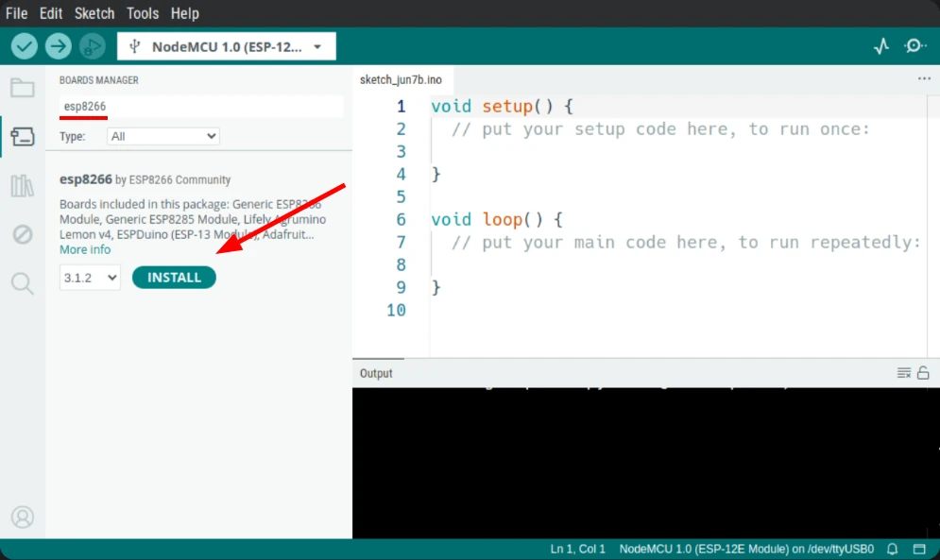Open the Sketch menu

[x=94, y=13]
